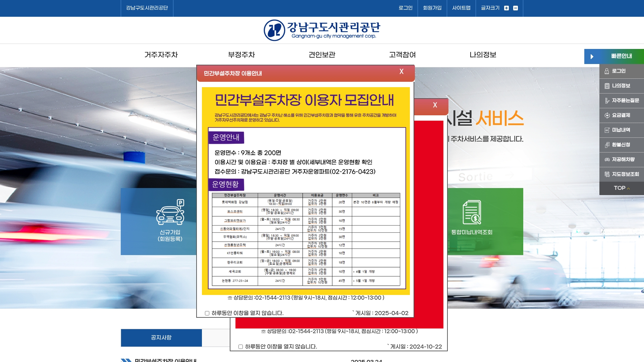Open the 나의정보 main menu
This screenshot has height=362, width=644.
point(483,55)
